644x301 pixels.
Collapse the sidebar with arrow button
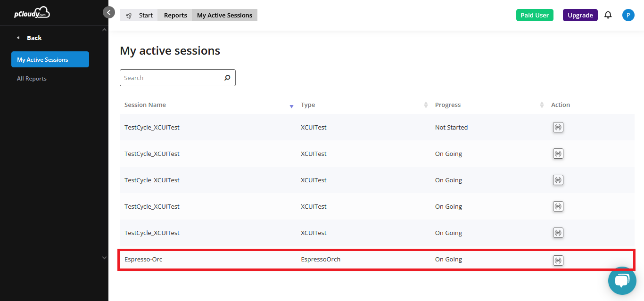tap(109, 13)
